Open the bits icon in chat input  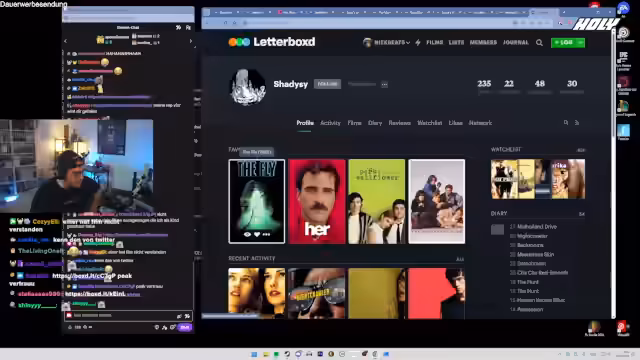(x=179, y=316)
